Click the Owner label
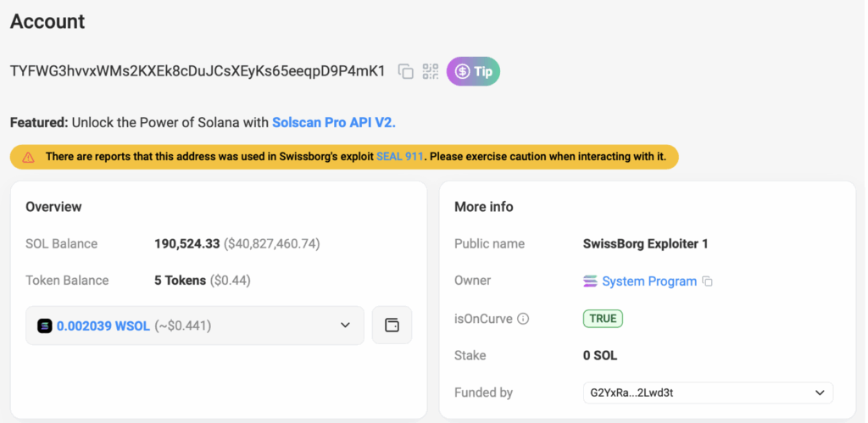The width and height of the screenshot is (868, 423). [x=473, y=281]
